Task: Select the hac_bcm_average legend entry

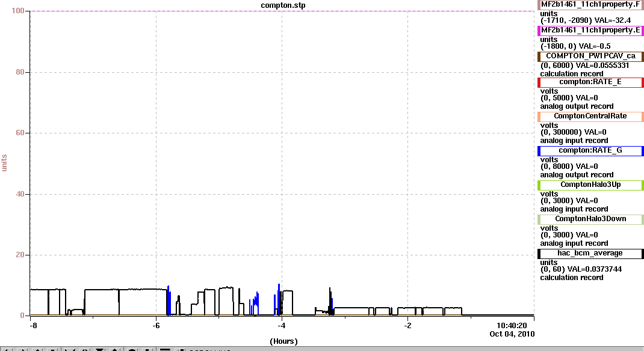Action: coord(590,254)
